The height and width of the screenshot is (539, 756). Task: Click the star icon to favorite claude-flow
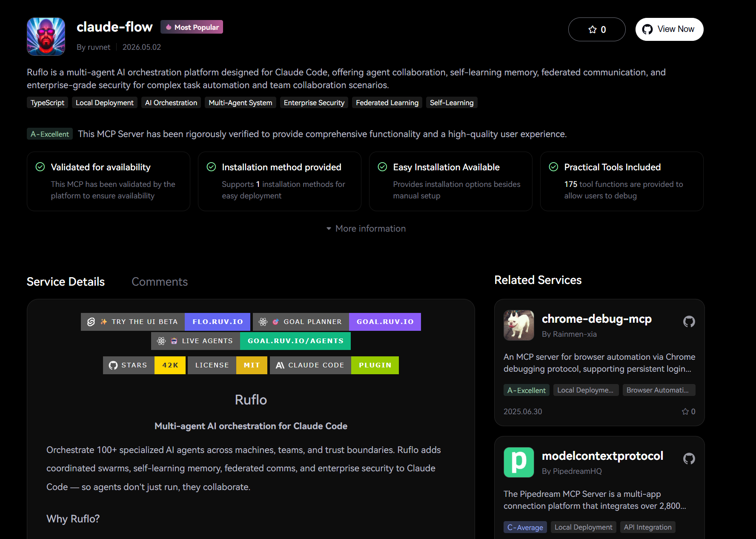[593, 29]
